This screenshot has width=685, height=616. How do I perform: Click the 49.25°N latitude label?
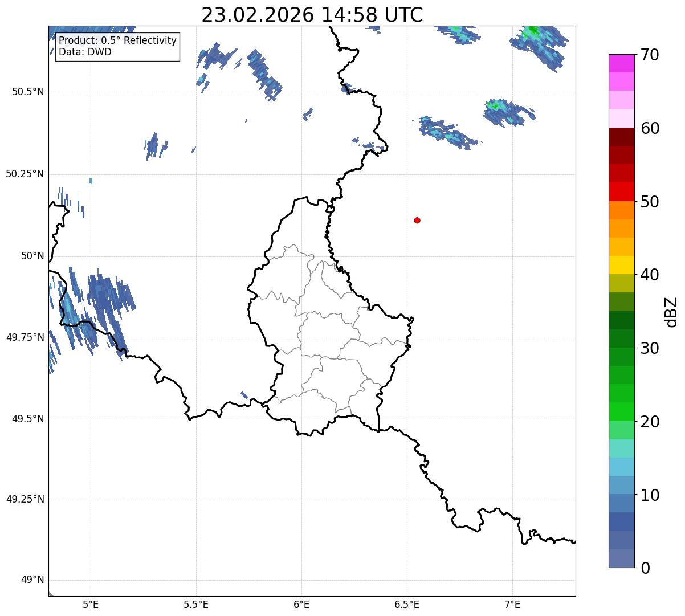25,500
